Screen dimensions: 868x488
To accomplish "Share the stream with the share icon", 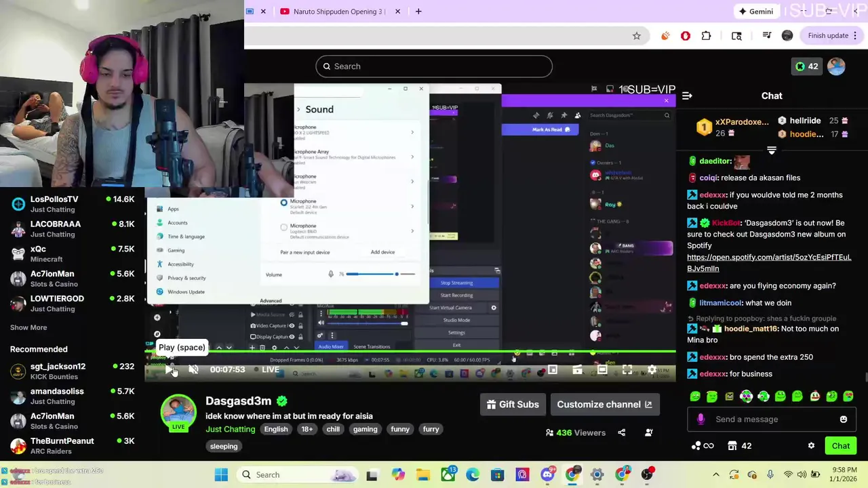I will [621, 432].
